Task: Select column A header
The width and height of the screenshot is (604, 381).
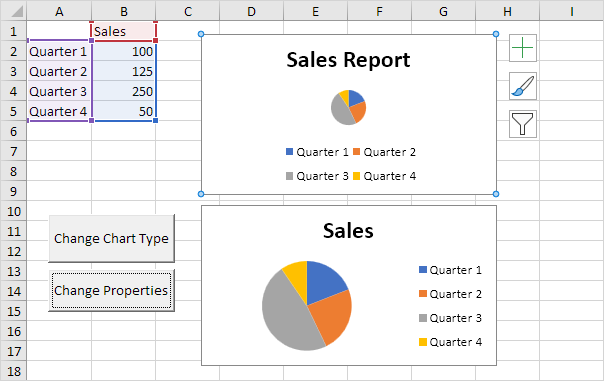Action: pyautogui.click(x=59, y=11)
